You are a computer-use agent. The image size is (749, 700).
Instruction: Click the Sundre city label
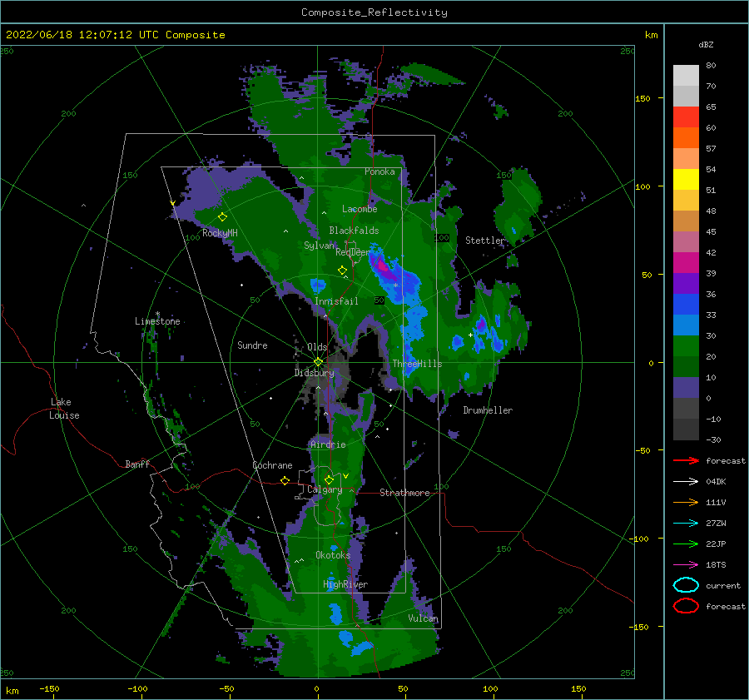click(252, 345)
